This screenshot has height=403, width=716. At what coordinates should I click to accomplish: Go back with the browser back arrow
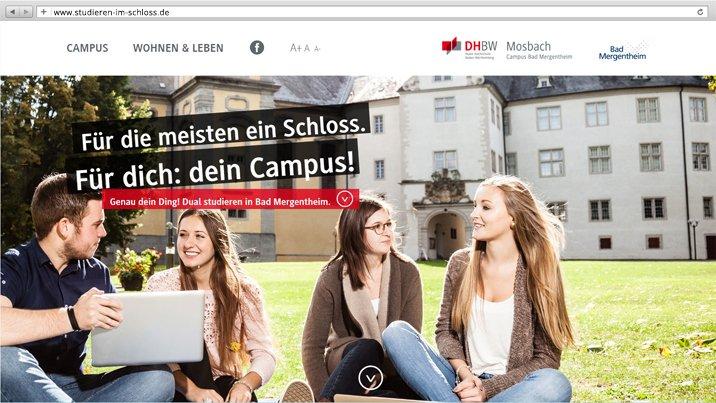(12, 12)
